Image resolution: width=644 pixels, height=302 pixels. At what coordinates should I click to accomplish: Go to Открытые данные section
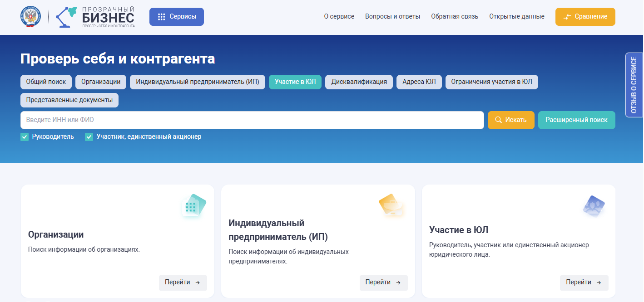(516, 17)
